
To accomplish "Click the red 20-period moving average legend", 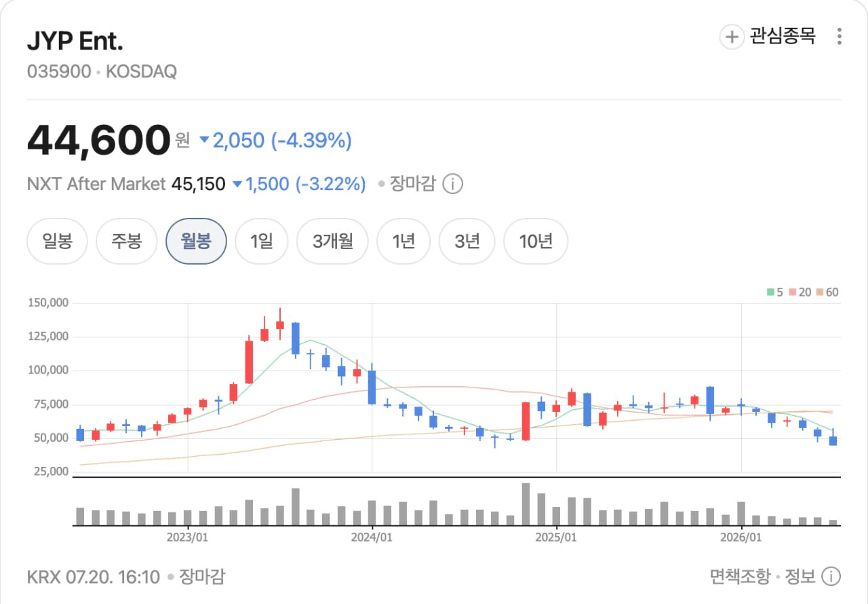I will 800,292.
